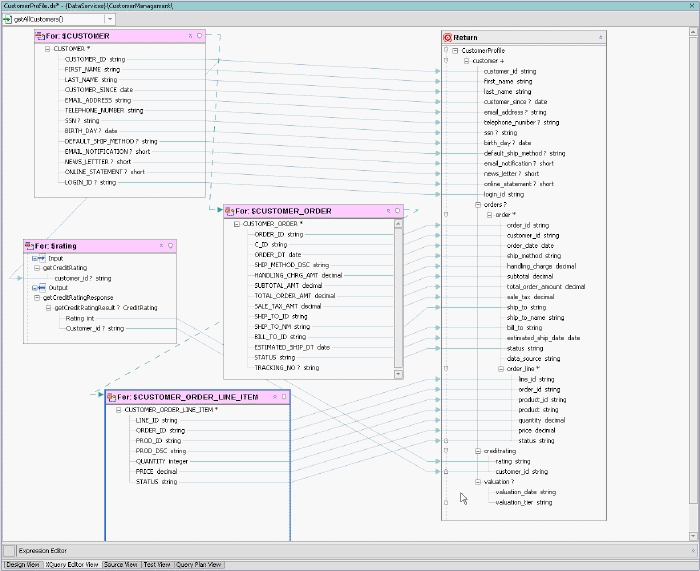Click the For: $CUSTOMER_ORDER_LINE_ITEM node icon
700x571 pixels.
(x=112, y=397)
